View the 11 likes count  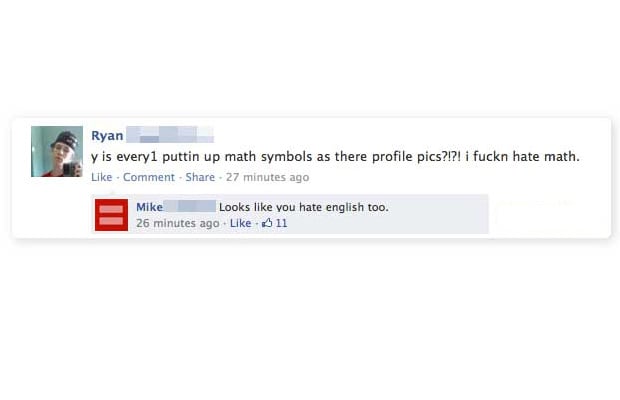coord(282,223)
